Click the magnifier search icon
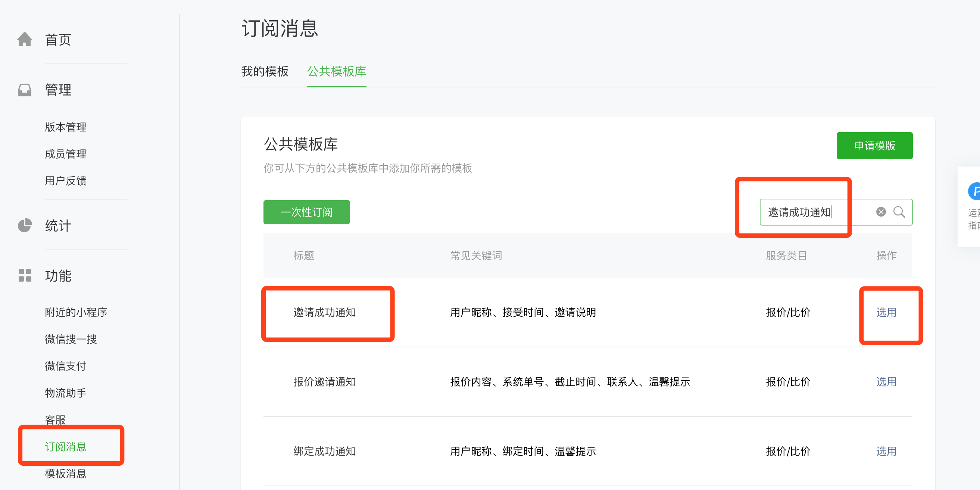This screenshot has height=490, width=980. tap(899, 212)
